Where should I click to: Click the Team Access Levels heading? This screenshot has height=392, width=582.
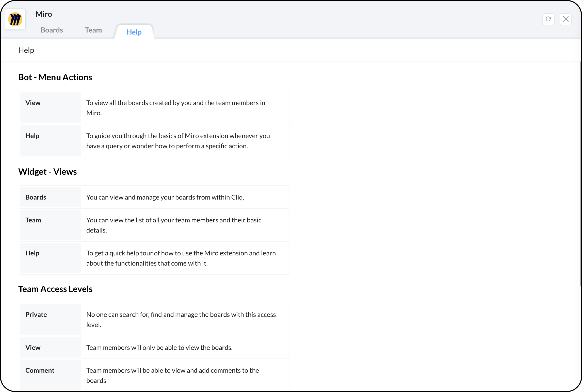pyautogui.click(x=55, y=289)
